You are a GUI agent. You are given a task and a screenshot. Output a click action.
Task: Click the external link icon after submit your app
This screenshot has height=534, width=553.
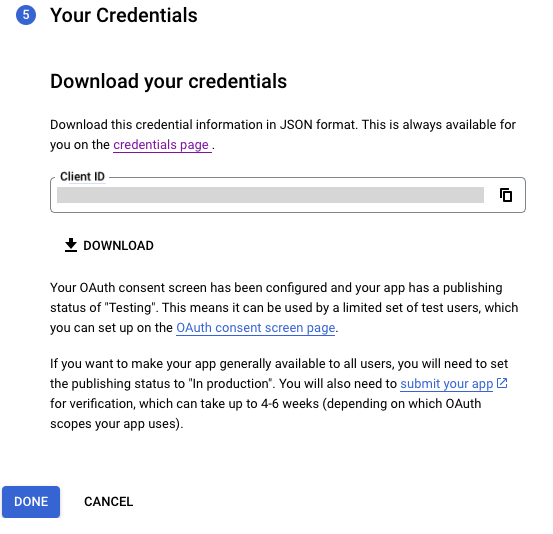[502, 383]
